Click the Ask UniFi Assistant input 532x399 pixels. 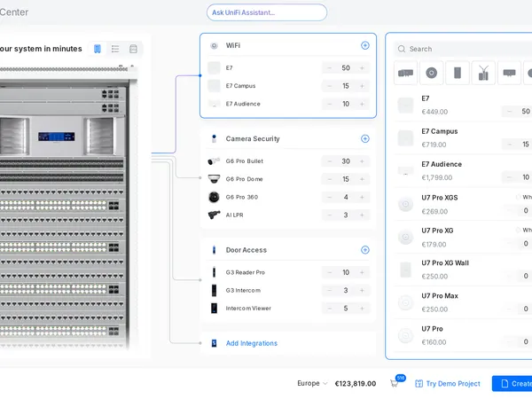pos(267,12)
